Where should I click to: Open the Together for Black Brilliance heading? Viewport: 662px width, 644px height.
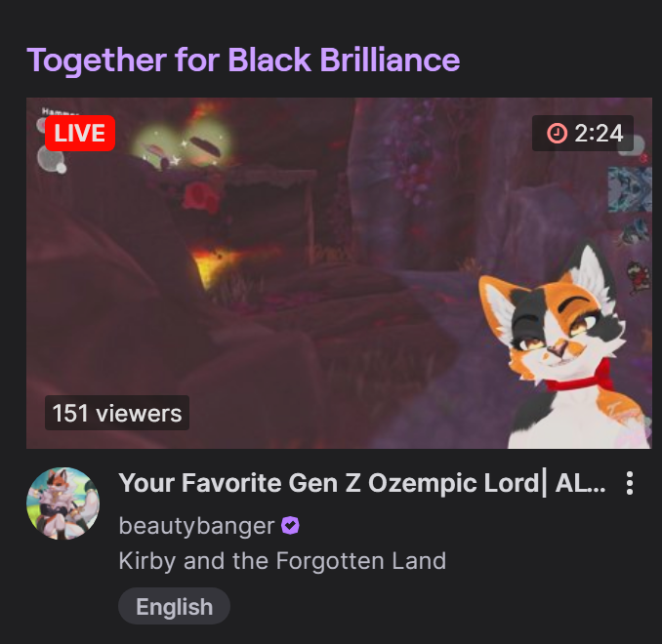click(x=243, y=60)
